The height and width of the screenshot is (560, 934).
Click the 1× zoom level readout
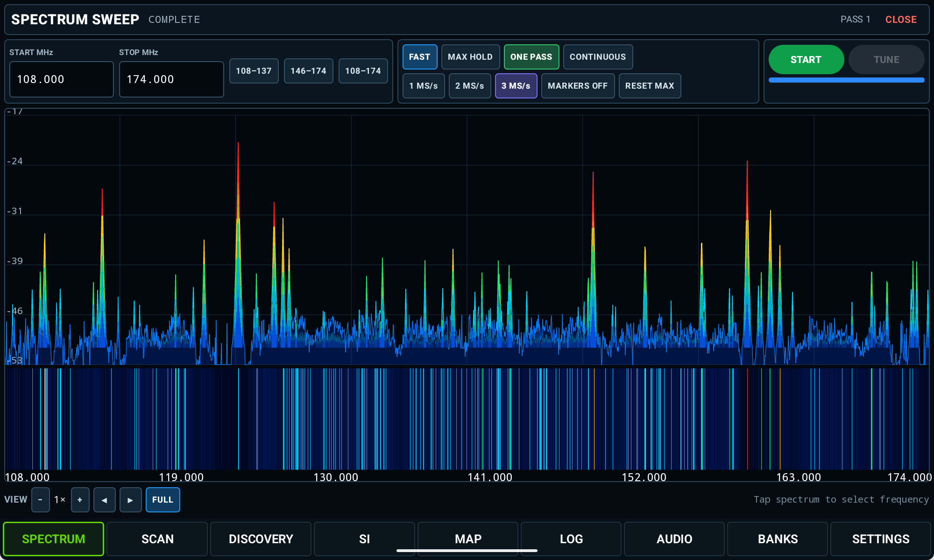(60, 500)
